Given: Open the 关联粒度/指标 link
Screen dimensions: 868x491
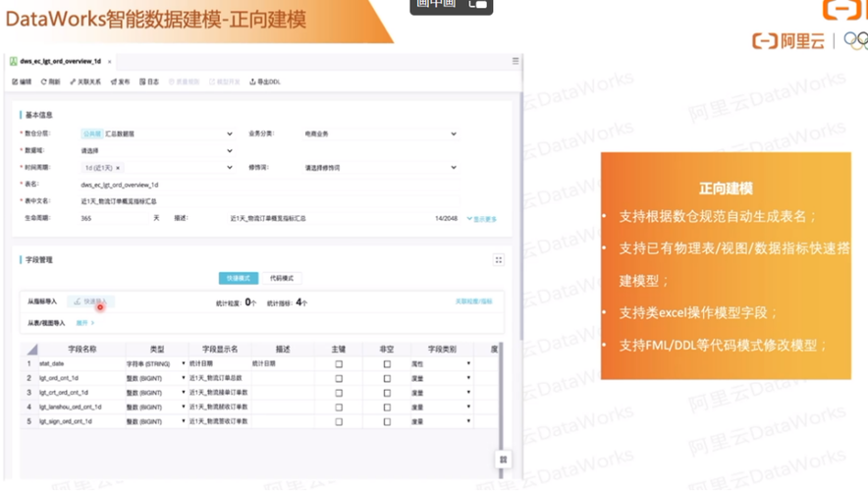Looking at the screenshot, I should pos(473,301).
